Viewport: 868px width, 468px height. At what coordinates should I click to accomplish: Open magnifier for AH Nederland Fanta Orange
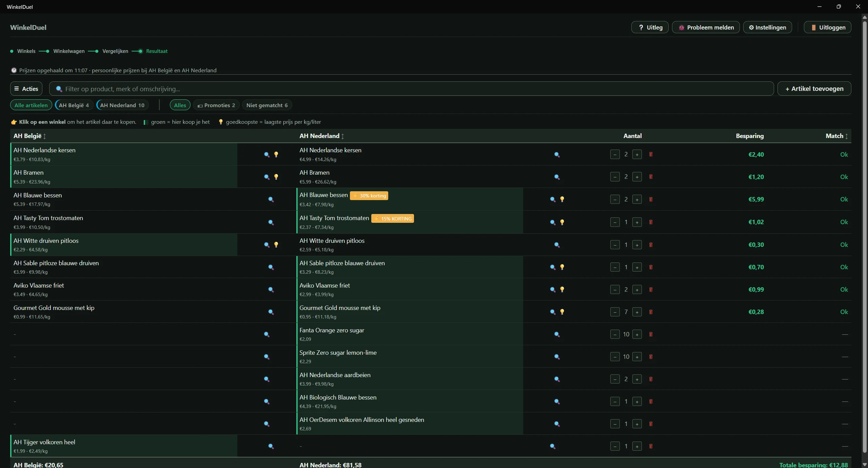pos(557,334)
